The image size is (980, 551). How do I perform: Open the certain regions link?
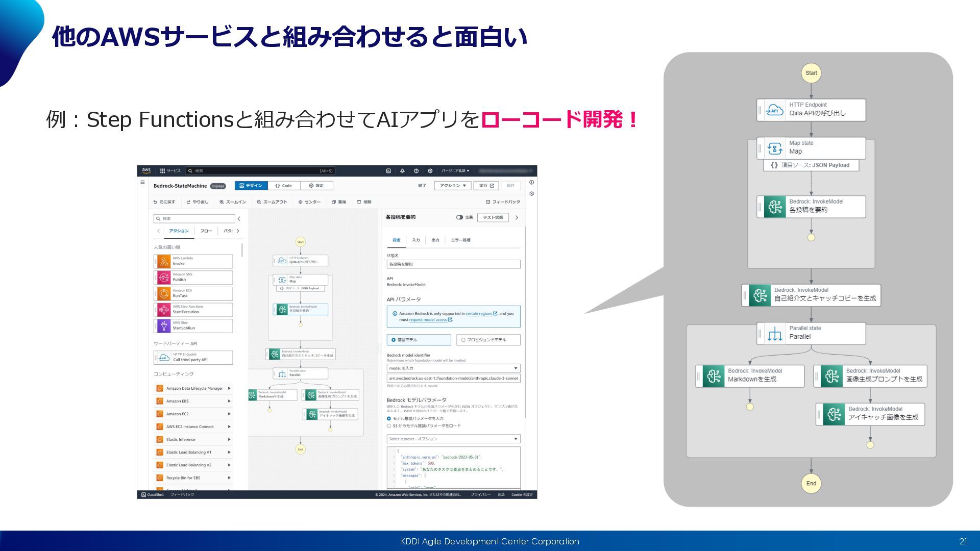479,314
